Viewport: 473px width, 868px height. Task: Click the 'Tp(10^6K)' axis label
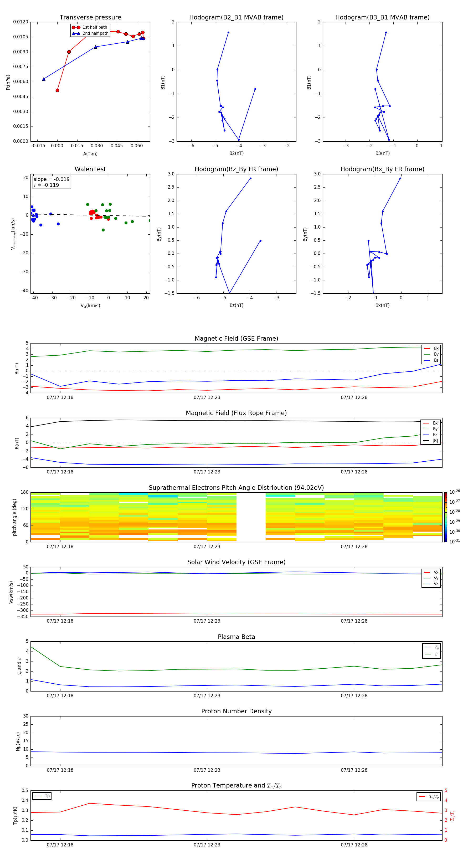point(15,815)
